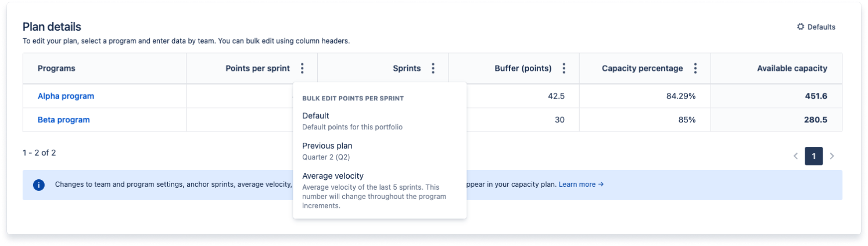The width and height of the screenshot is (868, 246).
Task: Select page 1 in the pagination
Action: 814,156
